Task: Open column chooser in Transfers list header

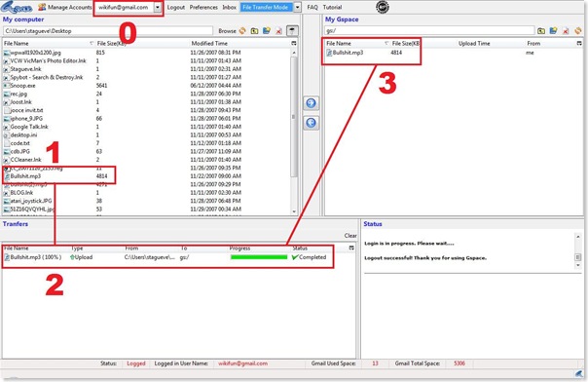Action: pyautogui.click(x=351, y=248)
